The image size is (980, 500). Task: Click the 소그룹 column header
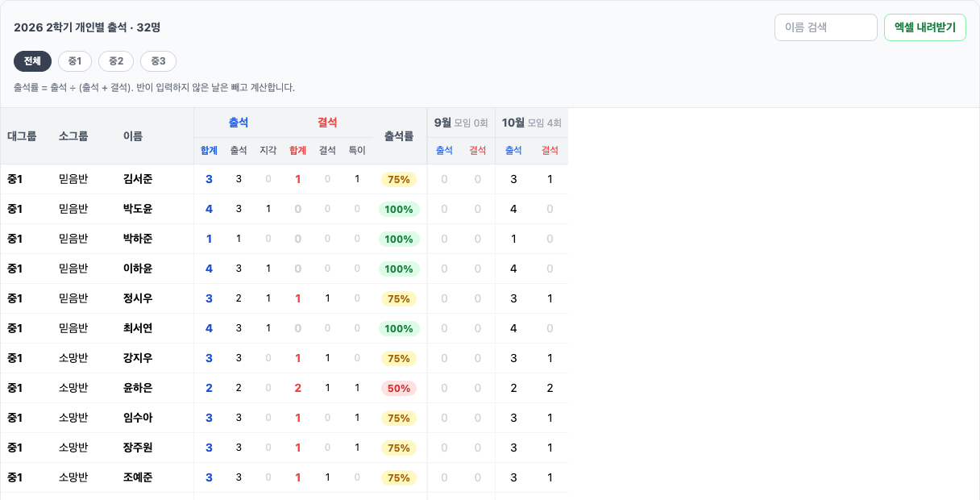73,136
